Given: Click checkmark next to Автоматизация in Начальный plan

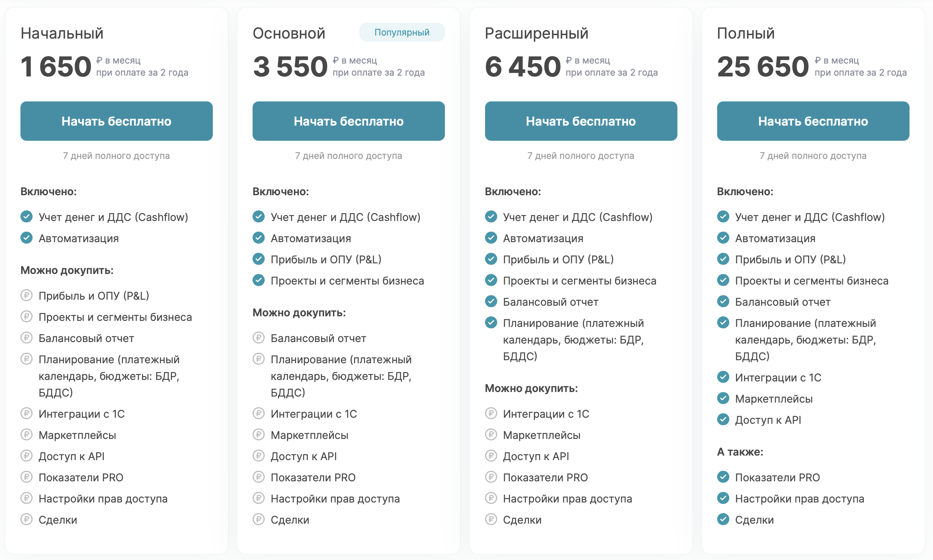Looking at the screenshot, I should tap(26, 238).
